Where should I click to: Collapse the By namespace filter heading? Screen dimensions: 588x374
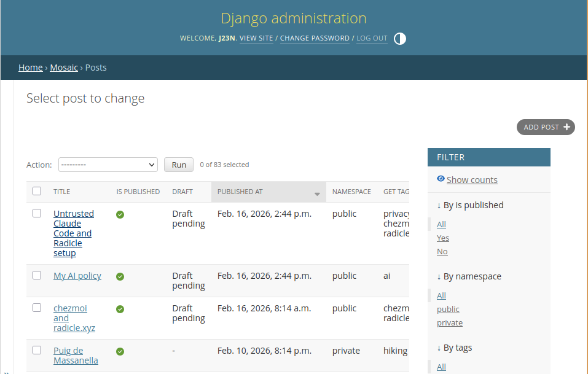click(469, 276)
